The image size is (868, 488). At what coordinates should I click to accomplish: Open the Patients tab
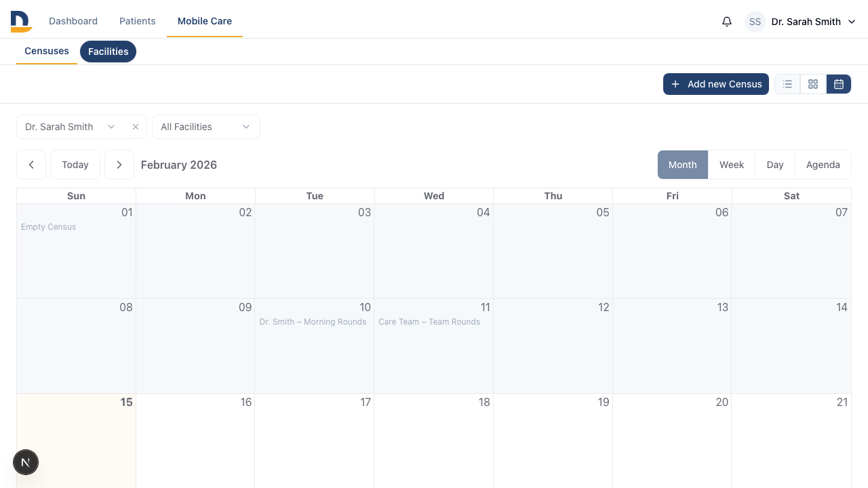(x=138, y=21)
